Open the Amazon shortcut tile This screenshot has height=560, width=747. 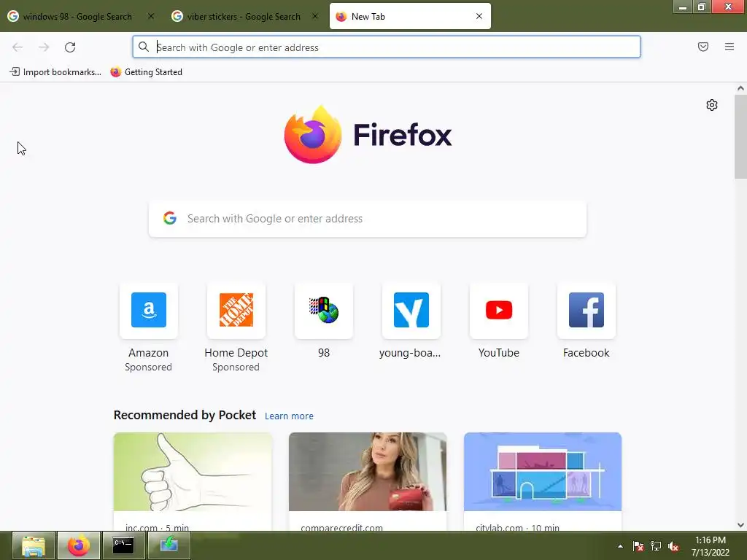click(x=149, y=311)
